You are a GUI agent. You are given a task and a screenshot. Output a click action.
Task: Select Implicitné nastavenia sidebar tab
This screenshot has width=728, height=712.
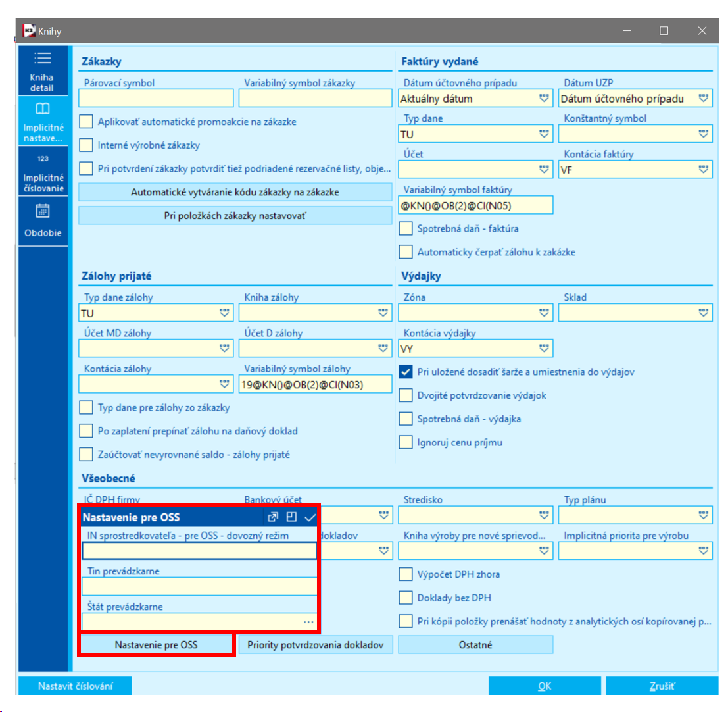tap(43, 121)
